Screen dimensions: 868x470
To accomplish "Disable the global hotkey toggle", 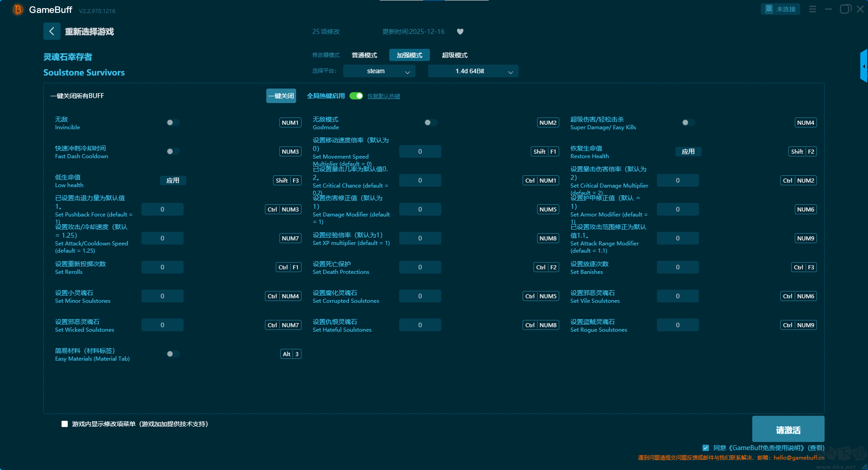I will coord(356,96).
